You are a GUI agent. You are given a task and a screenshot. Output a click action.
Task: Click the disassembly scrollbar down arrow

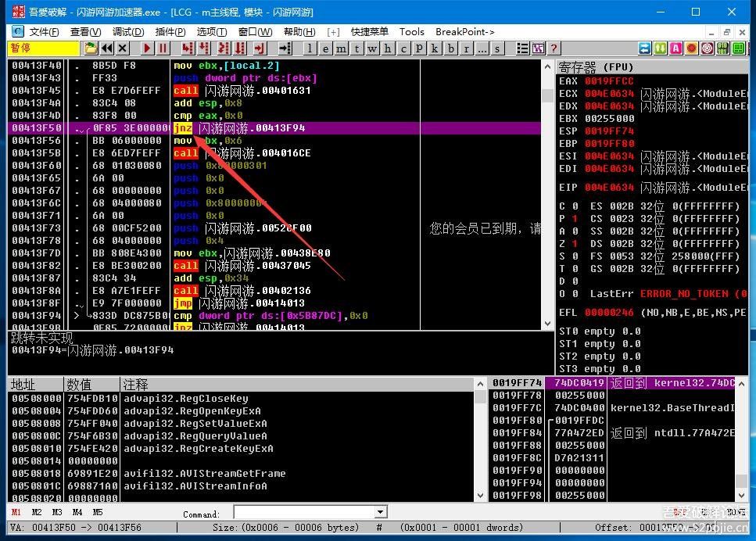(547, 324)
